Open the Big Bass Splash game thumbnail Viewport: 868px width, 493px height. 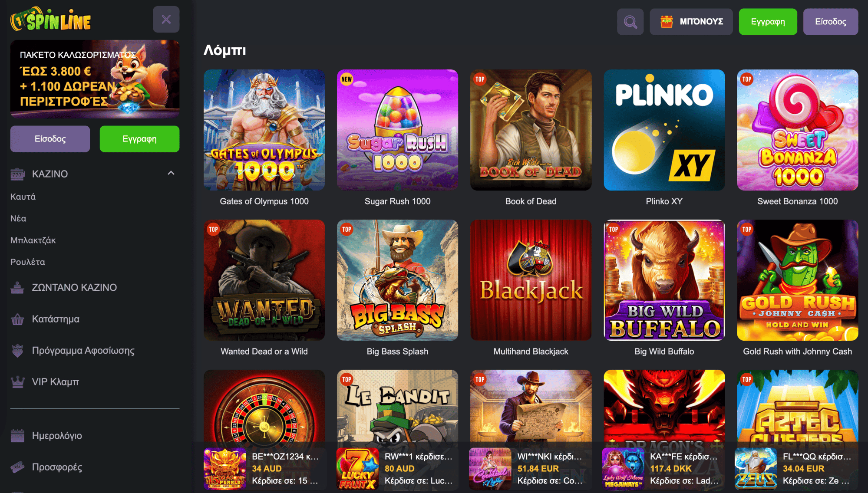pos(397,280)
